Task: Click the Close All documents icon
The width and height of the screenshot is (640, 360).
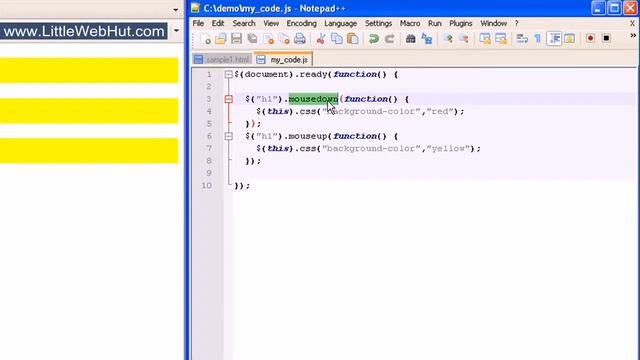Action: tap(284, 39)
